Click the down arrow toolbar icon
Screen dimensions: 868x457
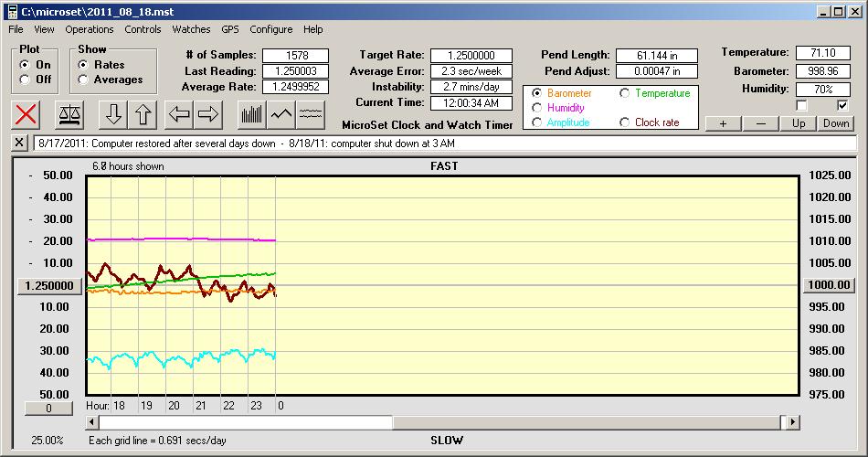113,114
